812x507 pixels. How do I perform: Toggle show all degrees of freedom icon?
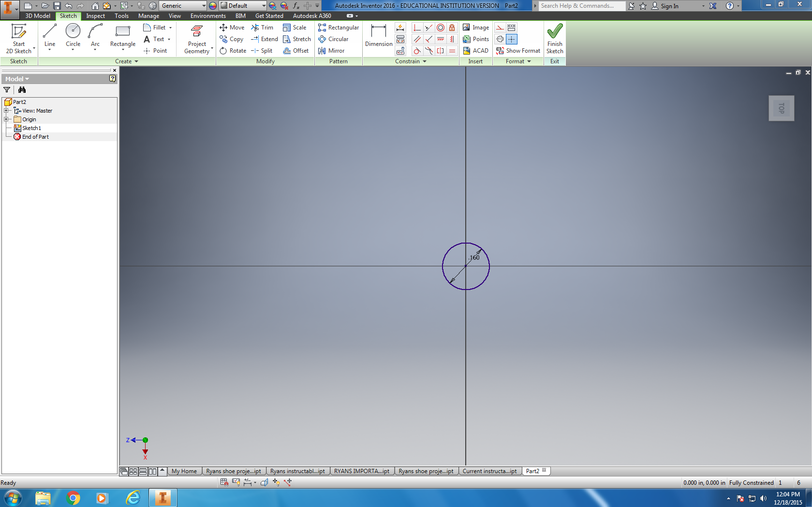tap(276, 482)
